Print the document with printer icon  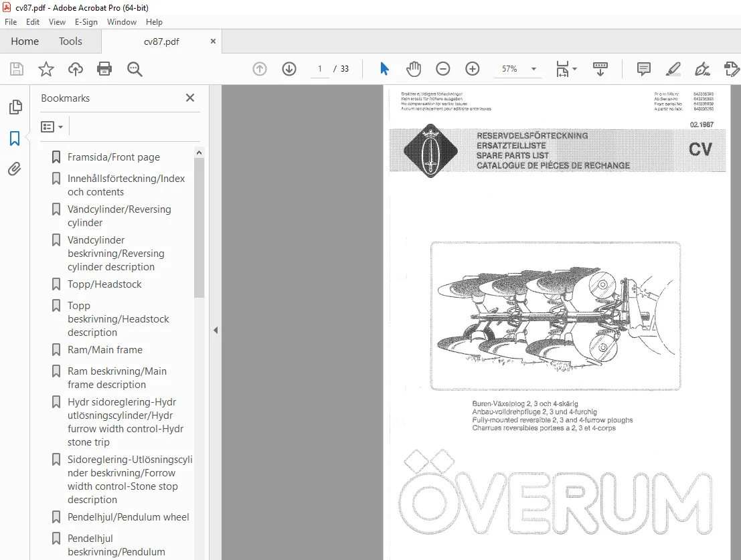click(x=104, y=69)
